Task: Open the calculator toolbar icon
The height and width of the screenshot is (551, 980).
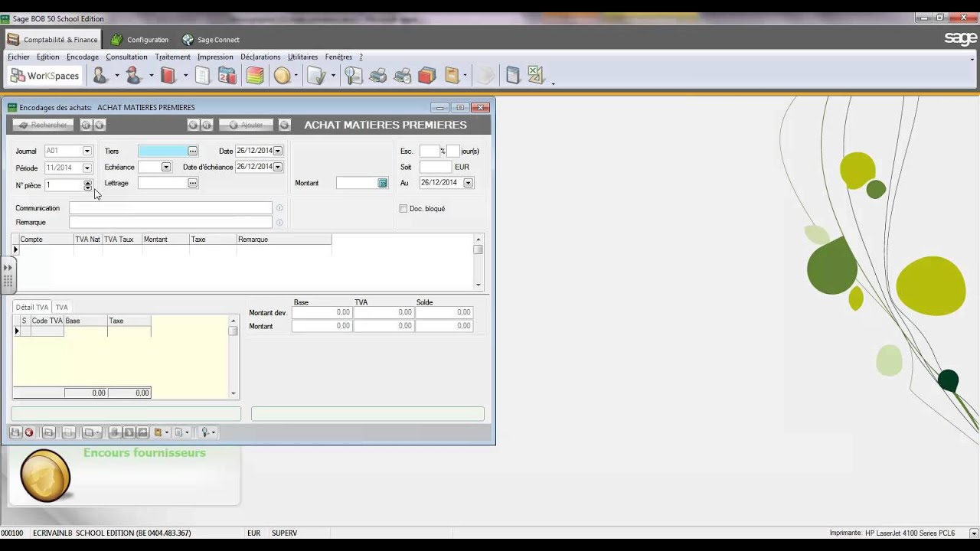Action: click(x=513, y=76)
